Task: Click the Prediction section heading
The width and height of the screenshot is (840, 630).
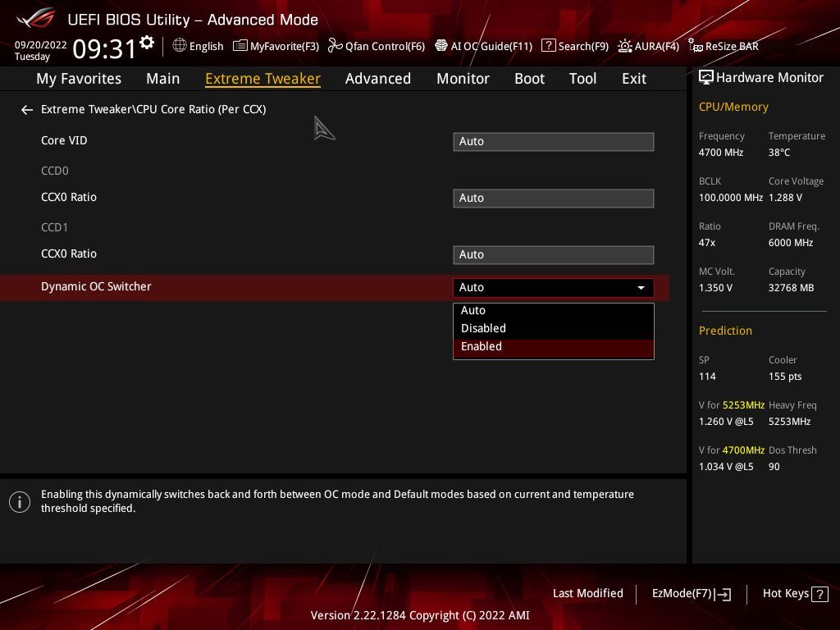Action: click(x=725, y=331)
